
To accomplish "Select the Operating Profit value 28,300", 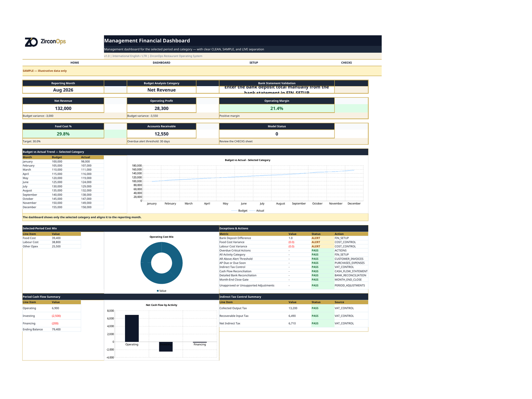I will 162,108.
